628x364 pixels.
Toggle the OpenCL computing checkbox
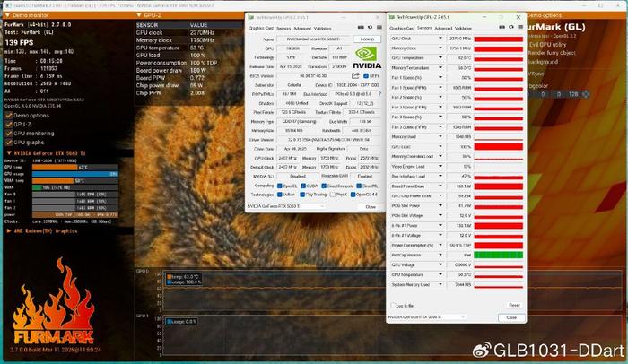(x=280, y=186)
